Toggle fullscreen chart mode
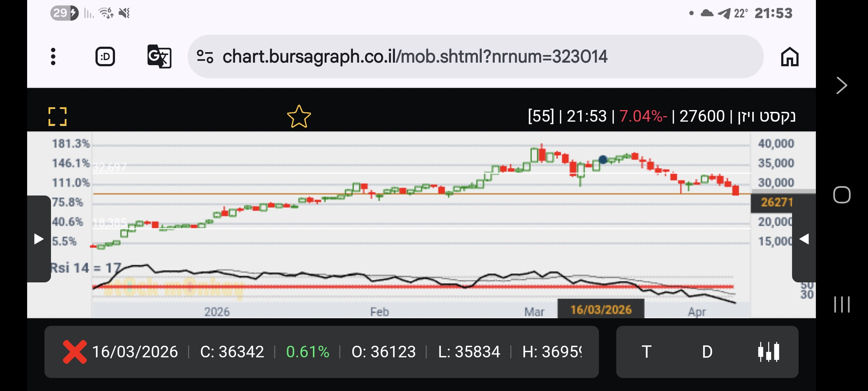The image size is (868, 391). pyautogui.click(x=58, y=117)
